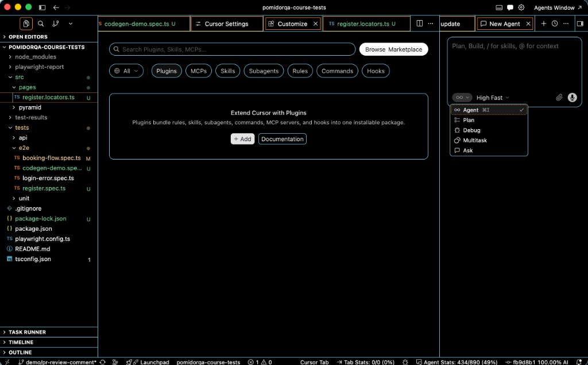Switch to codegen-demo.spec.ts tab
The image size is (588, 365).
(x=144, y=24)
